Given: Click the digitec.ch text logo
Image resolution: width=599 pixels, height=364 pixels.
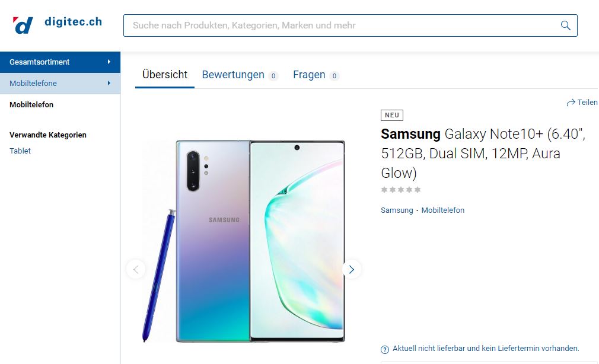Looking at the screenshot, I should pos(74,22).
